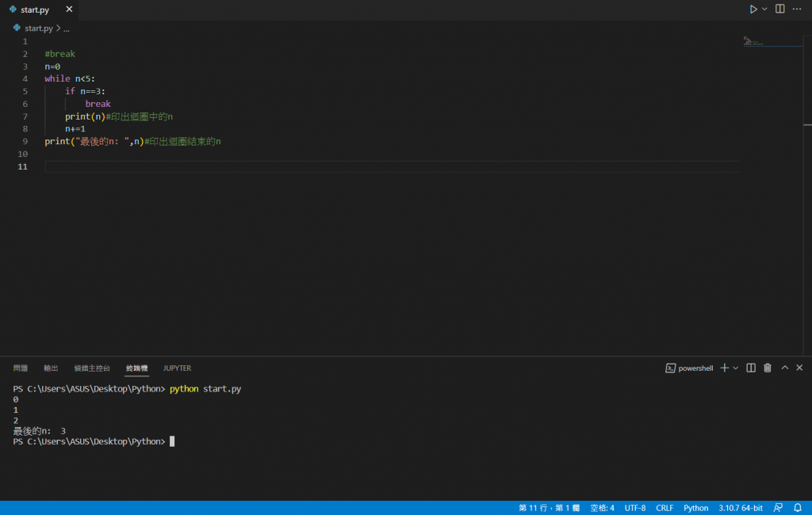Place cursor on empty line 11
This screenshot has width=812, height=515.
[392, 166]
